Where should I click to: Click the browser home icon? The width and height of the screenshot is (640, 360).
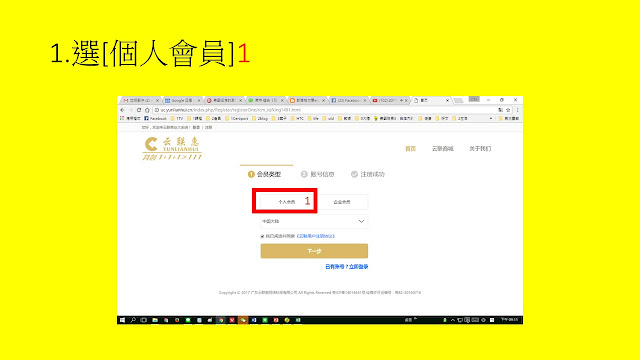(x=147, y=110)
